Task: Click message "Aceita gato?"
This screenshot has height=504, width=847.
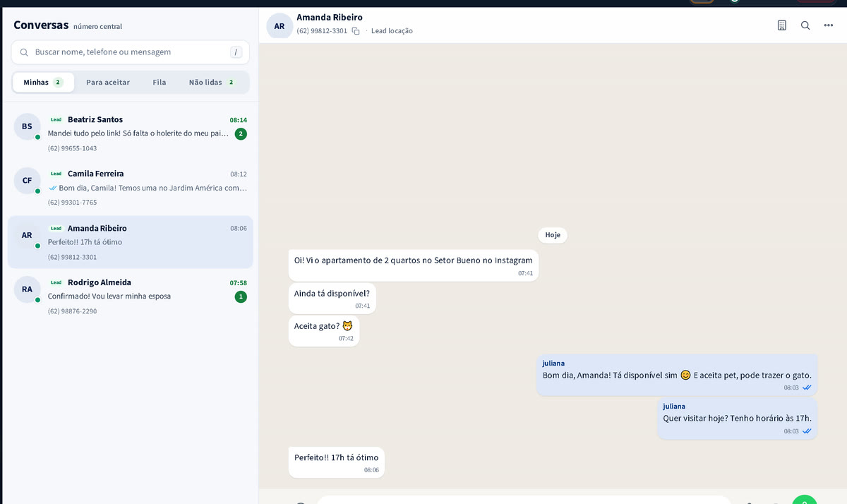Action: click(324, 331)
